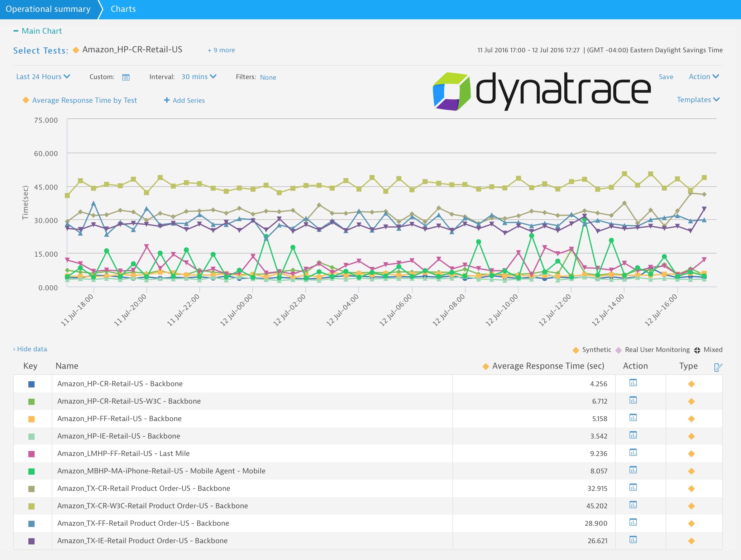The image size is (741, 560).
Task: Click synthetic type diamond for TX-IE-Retail row
Action: point(691,541)
